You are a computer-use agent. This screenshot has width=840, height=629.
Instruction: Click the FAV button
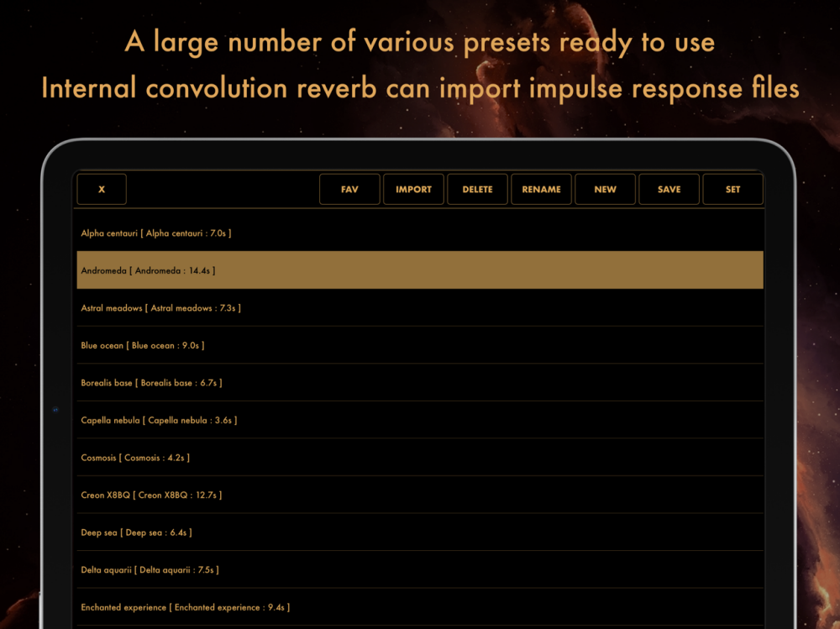(349, 189)
